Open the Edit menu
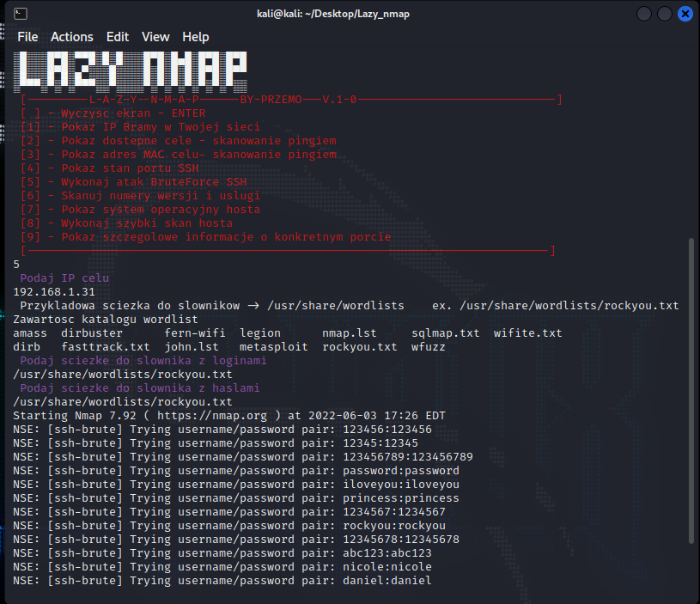 (x=118, y=37)
